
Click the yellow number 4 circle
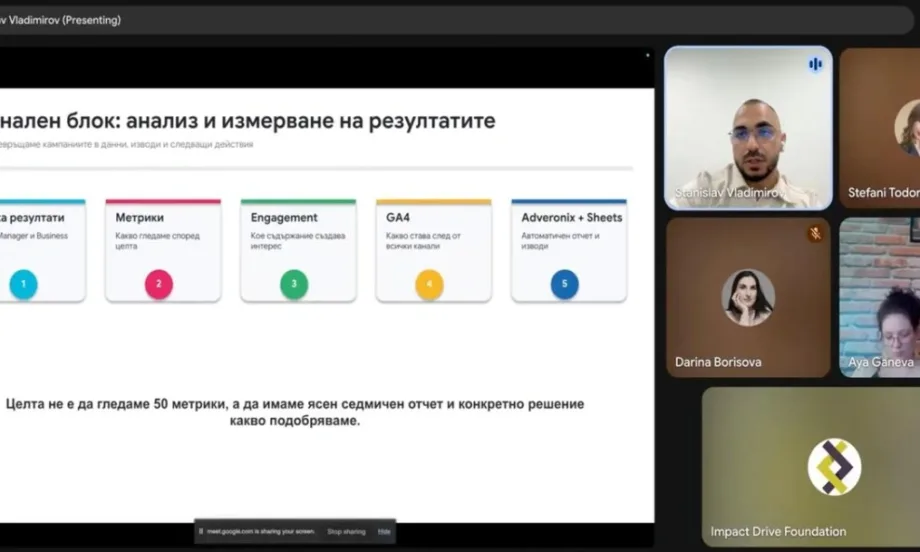429,284
